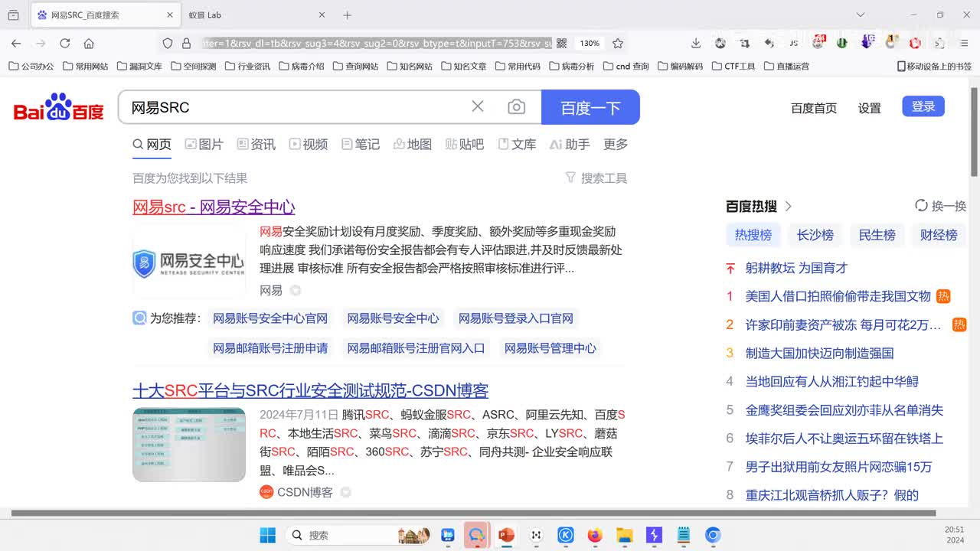Viewport: 980px width, 551px height.
Task: Click in the 网易SRC search input
Action: pos(295,107)
